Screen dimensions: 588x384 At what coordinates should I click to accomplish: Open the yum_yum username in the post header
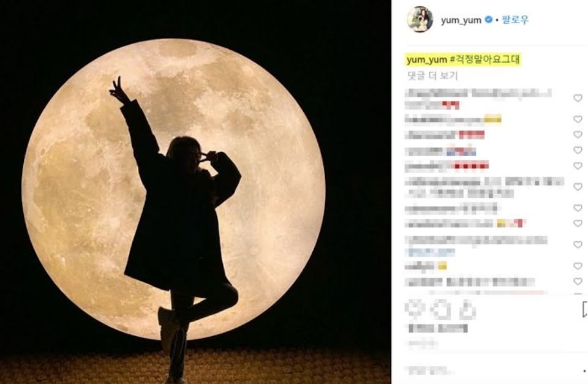point(461,20)
